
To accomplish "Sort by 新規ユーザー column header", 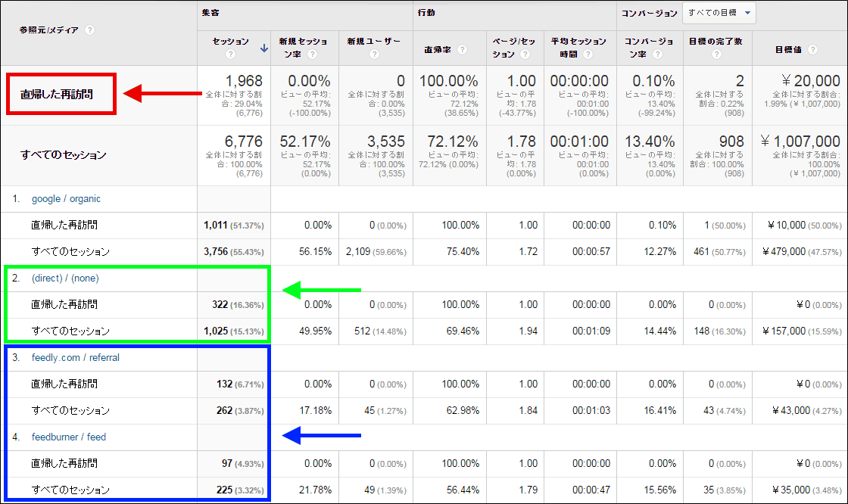I will click(x=373, y=42).
